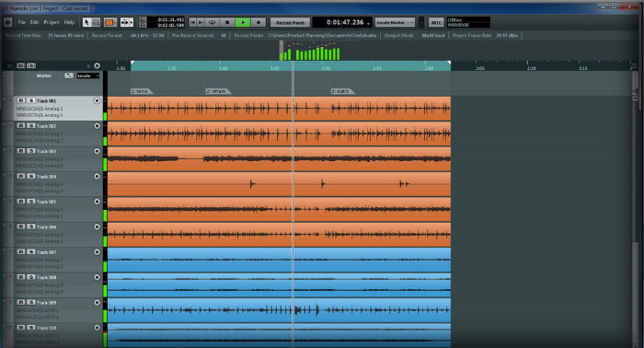644x348 pixels.
Task: Start recording with the transport Record button
Action: [x=259, y=22]
